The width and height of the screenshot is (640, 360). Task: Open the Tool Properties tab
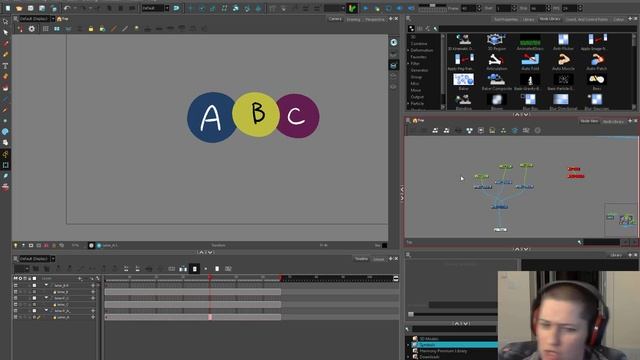pyautogui.click(x=506, y=19)
